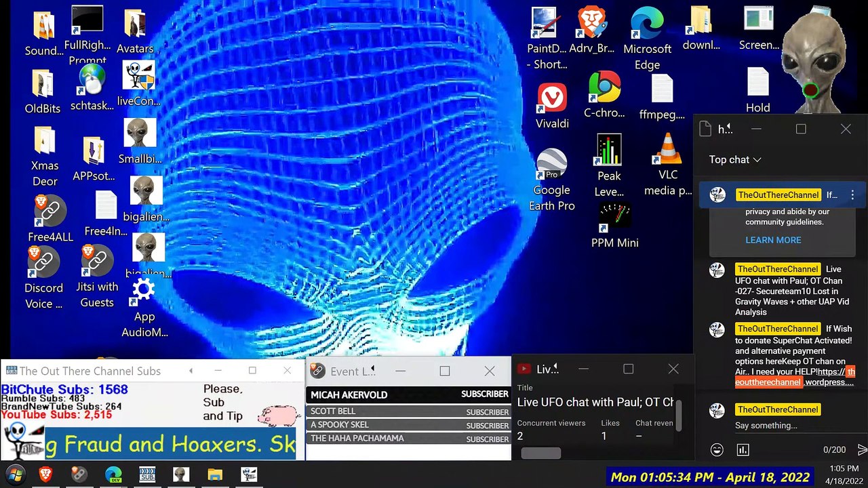Image resolution: width=868 pixels, height=488 pixels.
Task: Click the alien head overlay with red dot
Action: pyautogui.click(x=812, y=61)
